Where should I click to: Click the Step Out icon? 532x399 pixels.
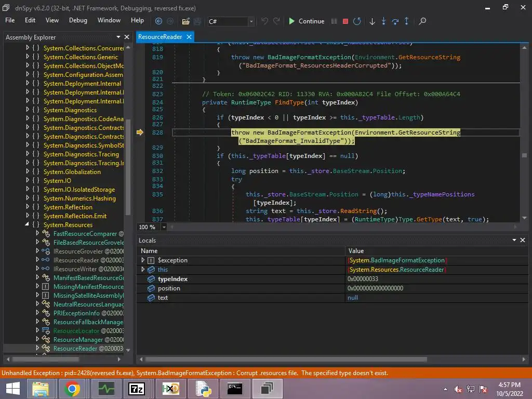[x=406, y=21]
